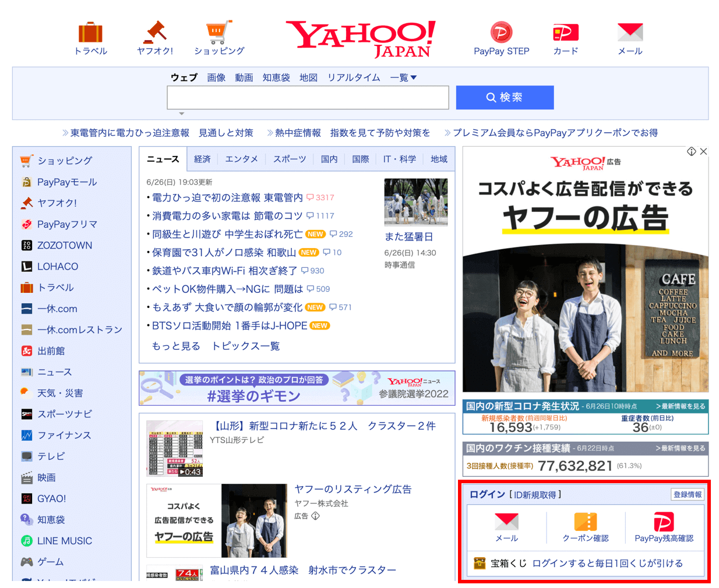719x588 pixels.
Task: Open PayPayモール in the left sidebar
Action: [67, 182]
